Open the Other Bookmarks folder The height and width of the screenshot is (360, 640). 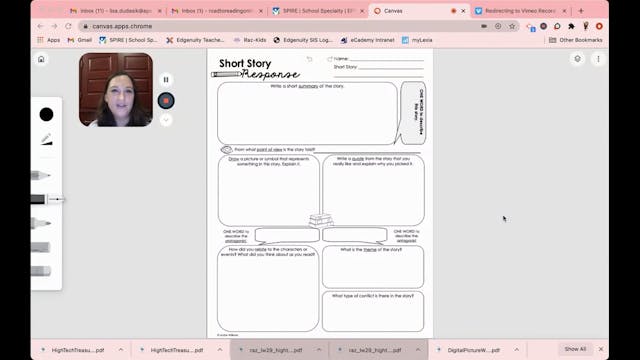pos(576,40)
